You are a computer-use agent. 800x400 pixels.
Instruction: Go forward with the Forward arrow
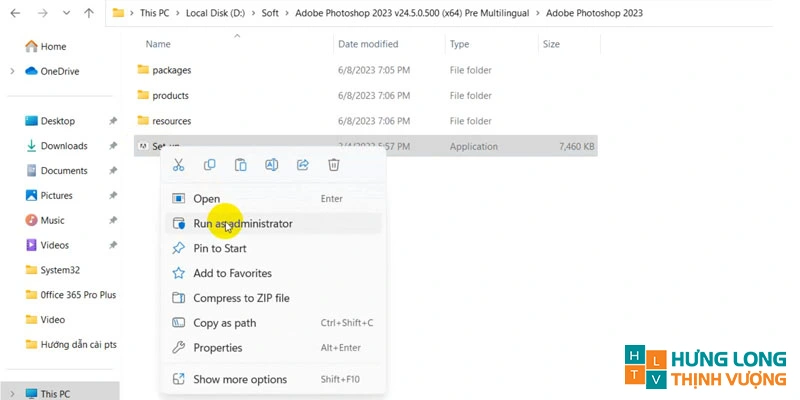point(43,13)
